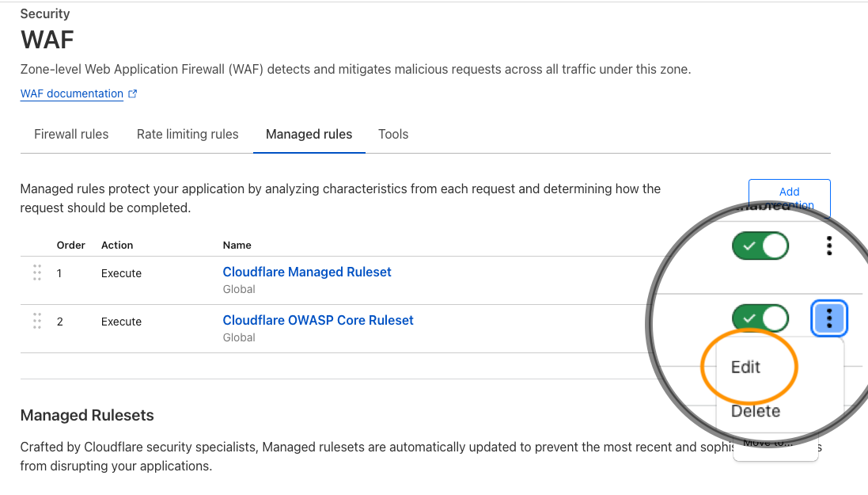The image size is (868, 495).
Task: Open the WAF documentation link
Action: 71,93
